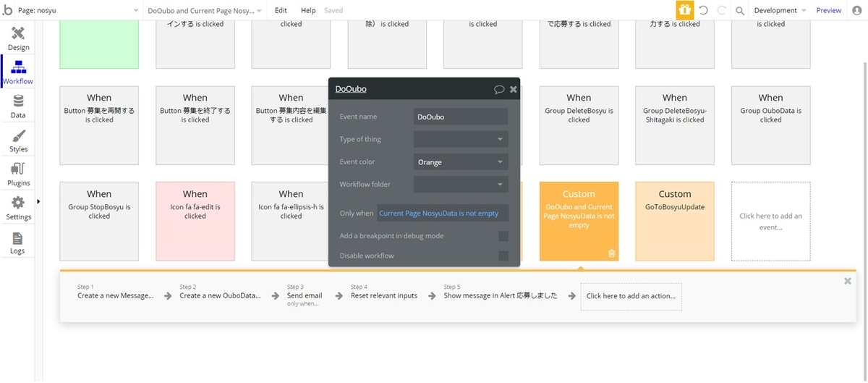The width and height of the screenshot is (868, 383).
Task: Edit the Event name field DoOubo
Action: click(461, 117)
